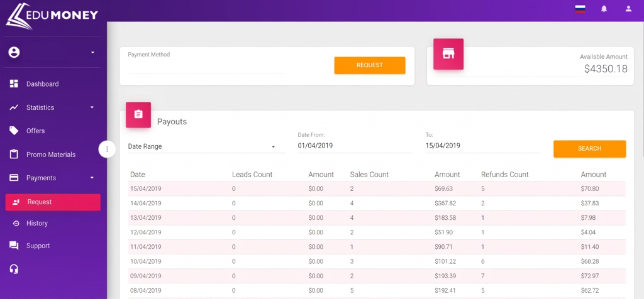Click the orange SEARCH button
644x299 pixels.
tap(589, 149)
